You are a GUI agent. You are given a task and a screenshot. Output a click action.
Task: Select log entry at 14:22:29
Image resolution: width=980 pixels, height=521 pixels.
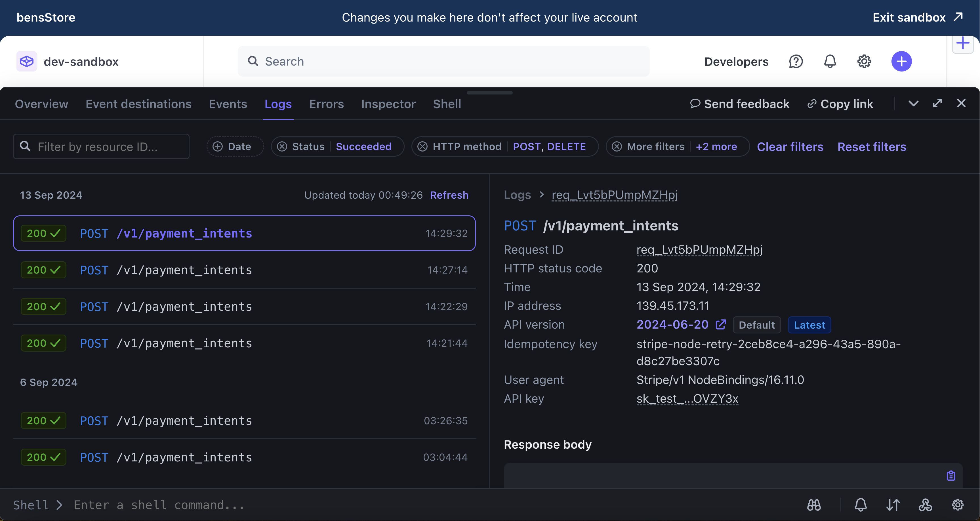244,306
